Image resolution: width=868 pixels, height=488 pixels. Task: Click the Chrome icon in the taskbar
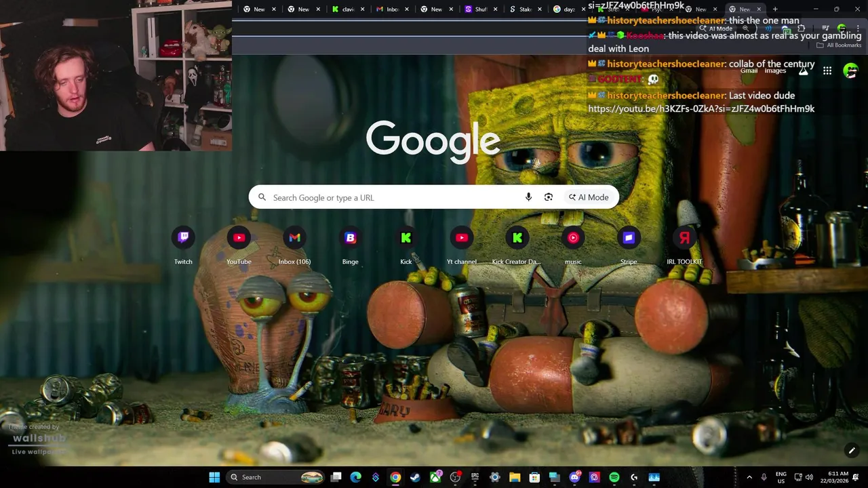tap(395, 477)
